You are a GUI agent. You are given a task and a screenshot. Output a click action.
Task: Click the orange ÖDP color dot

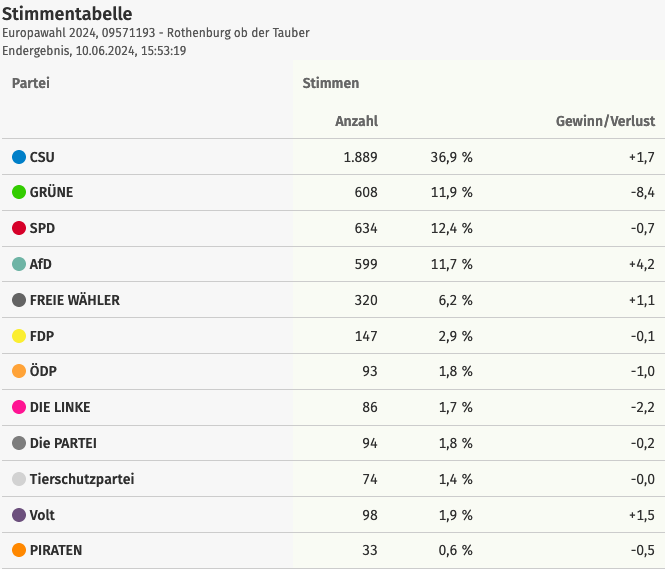coord(18,371)
